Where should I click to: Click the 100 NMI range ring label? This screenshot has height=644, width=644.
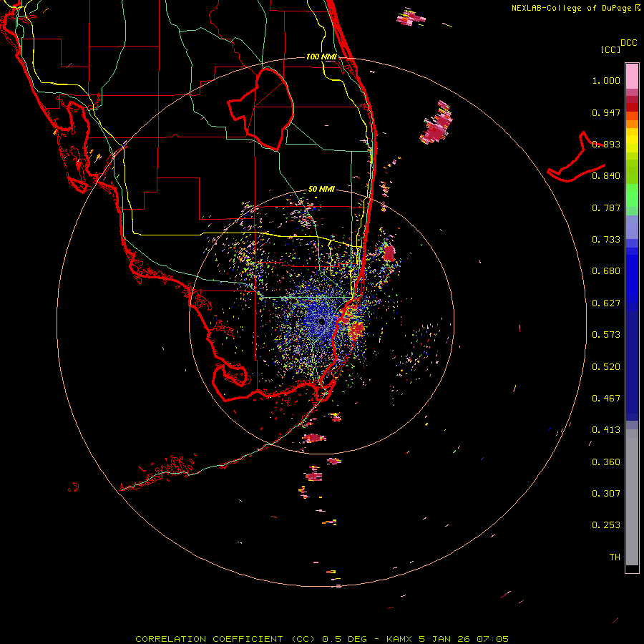[321, 57]
